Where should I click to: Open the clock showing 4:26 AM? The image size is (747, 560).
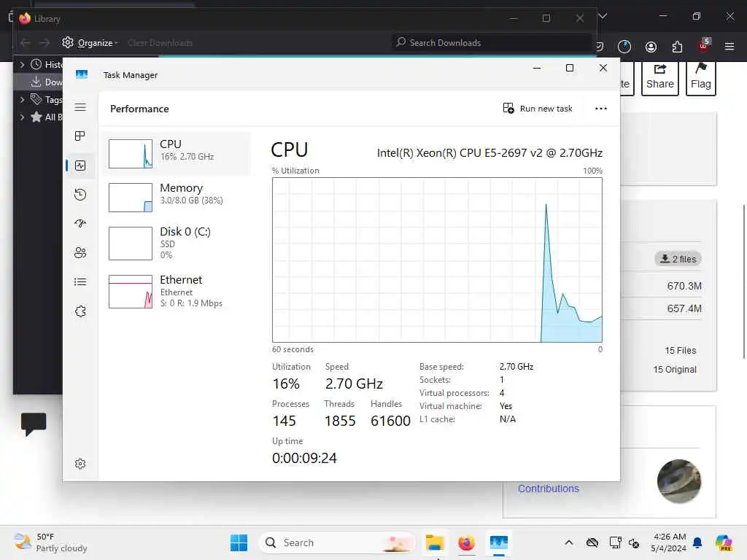(x=669, y=542)
